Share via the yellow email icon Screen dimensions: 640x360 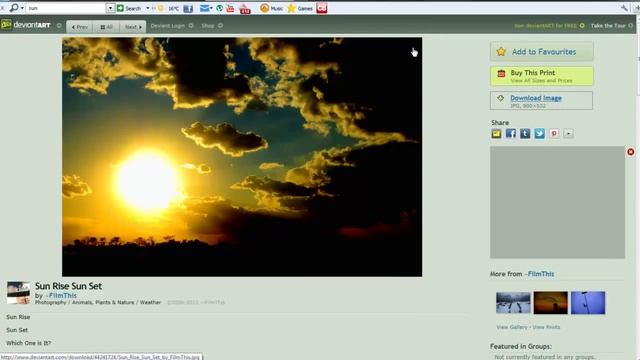point(496,133)
